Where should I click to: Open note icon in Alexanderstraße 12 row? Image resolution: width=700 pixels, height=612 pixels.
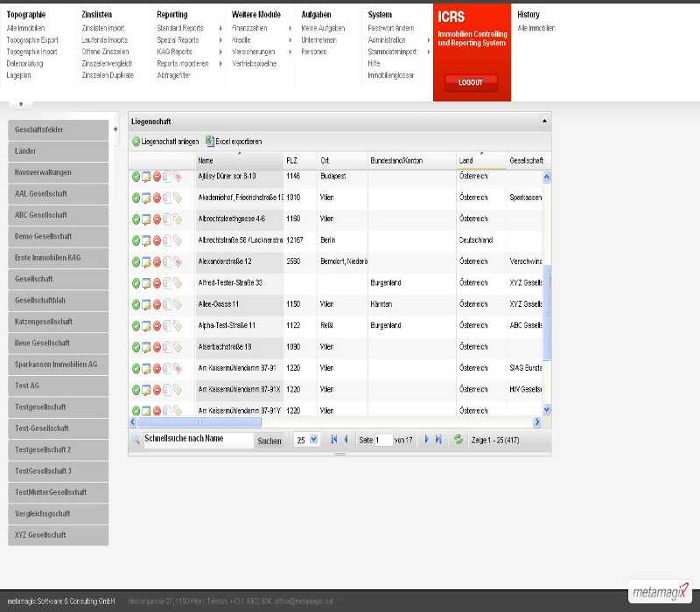tap(146, 262)
